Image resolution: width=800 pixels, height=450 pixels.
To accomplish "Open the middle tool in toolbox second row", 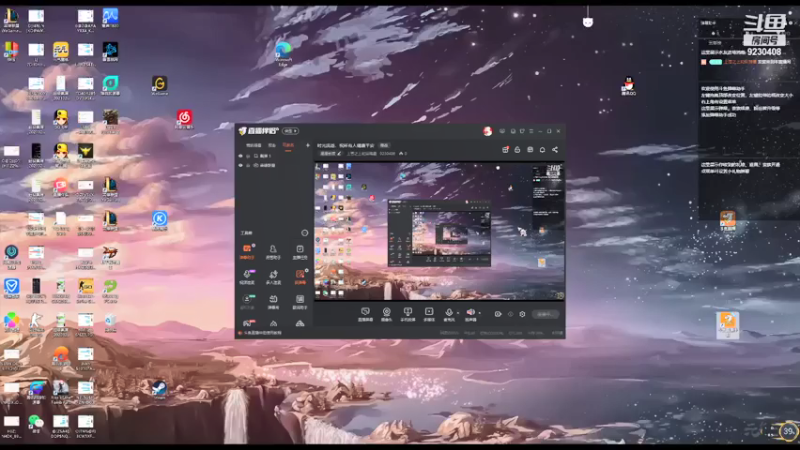I will pos(273,277).
